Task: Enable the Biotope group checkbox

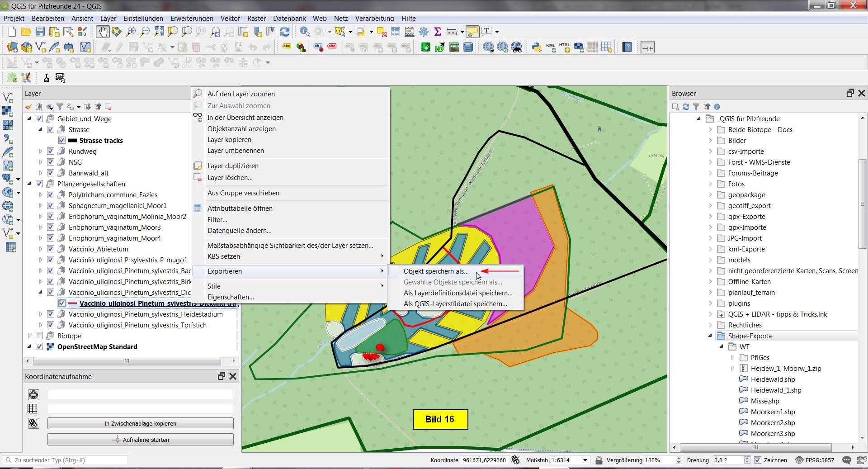Action: 39,336
